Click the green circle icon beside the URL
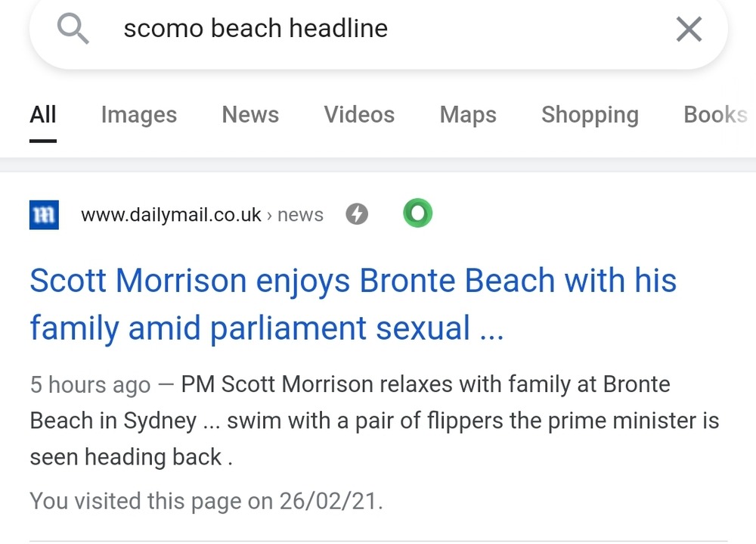 tap(417, 214)
